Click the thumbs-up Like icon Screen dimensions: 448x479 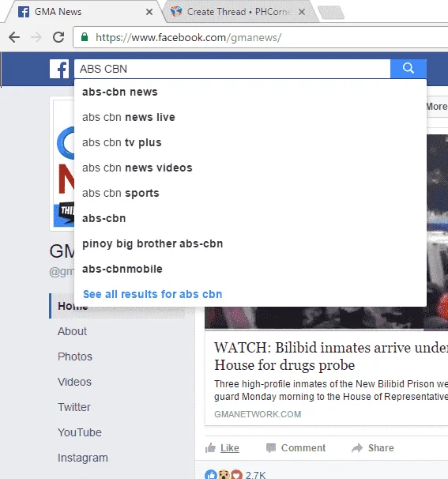tap(210, 448)
